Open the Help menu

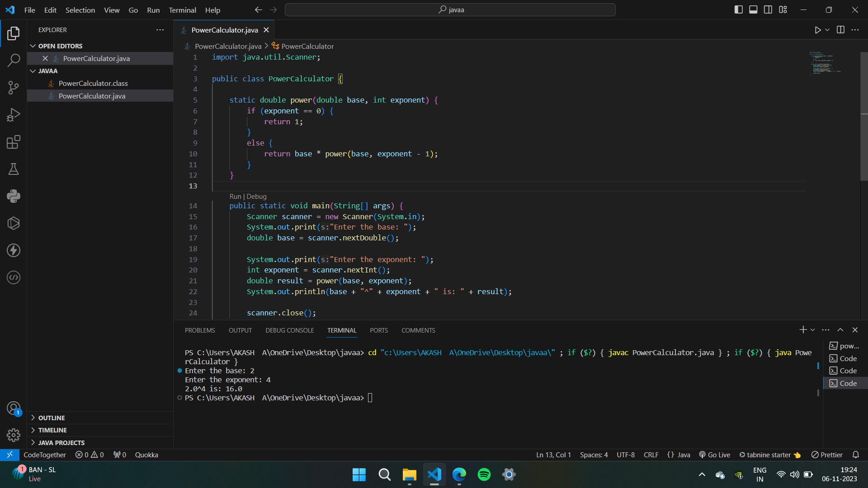(212, 10)
